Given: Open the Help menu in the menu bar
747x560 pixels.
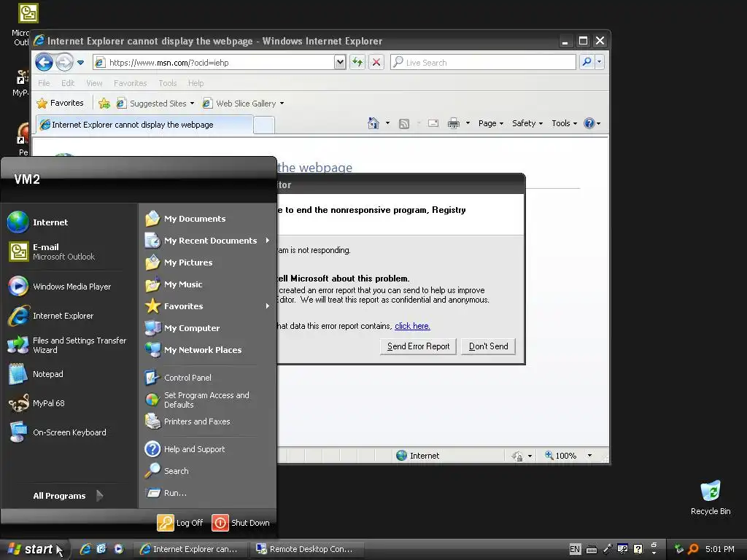Looking at the screenshot, I should [x=196, y=83].
